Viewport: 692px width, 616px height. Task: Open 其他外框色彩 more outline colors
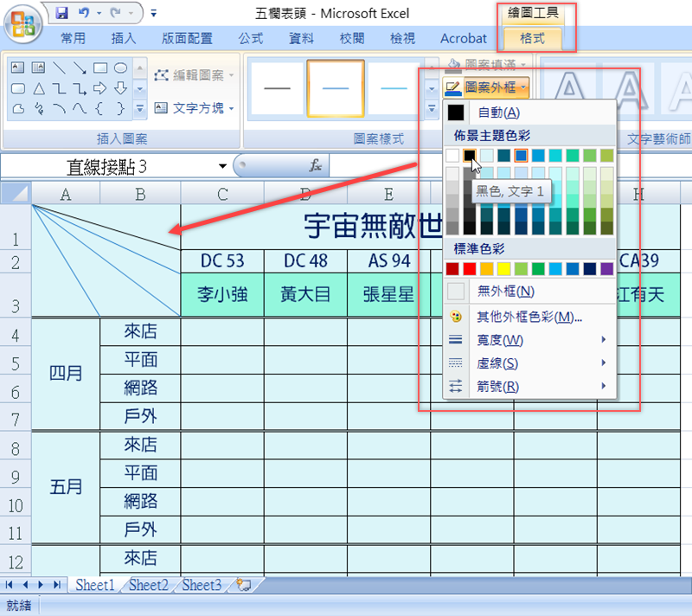click(x=528, y=317)
